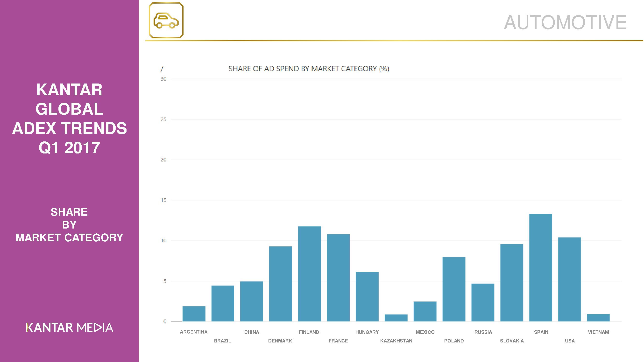Click the y-axis value 20
644x362 pixels.
(x=163, y=160)
